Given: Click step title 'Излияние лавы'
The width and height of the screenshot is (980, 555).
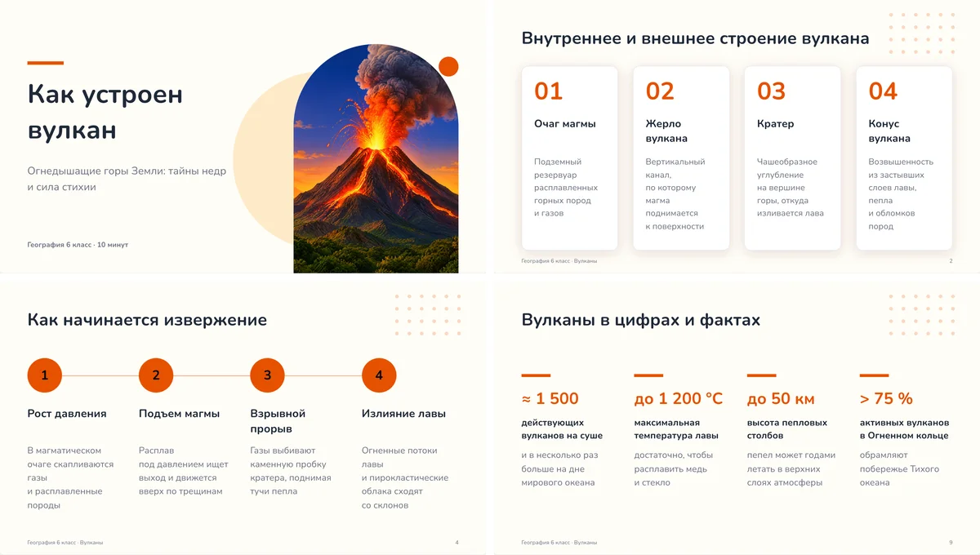Looking at the screenshot, I should 403,414.
